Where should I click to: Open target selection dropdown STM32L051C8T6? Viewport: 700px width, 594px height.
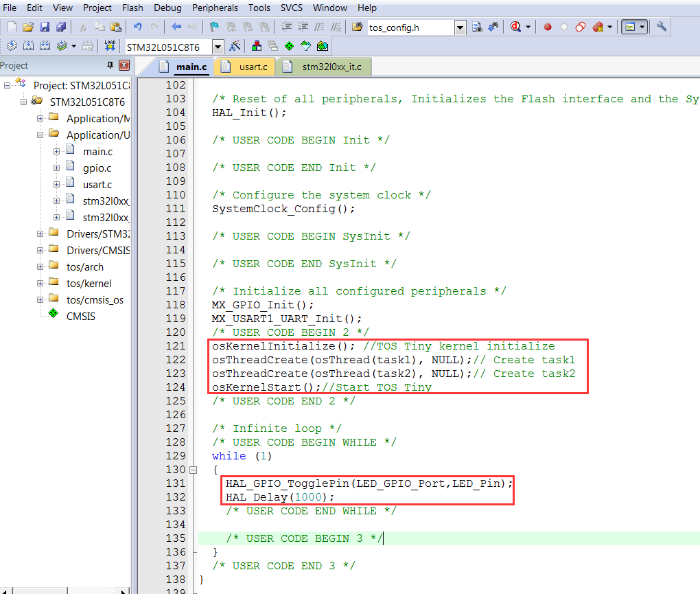pos(218,47)
